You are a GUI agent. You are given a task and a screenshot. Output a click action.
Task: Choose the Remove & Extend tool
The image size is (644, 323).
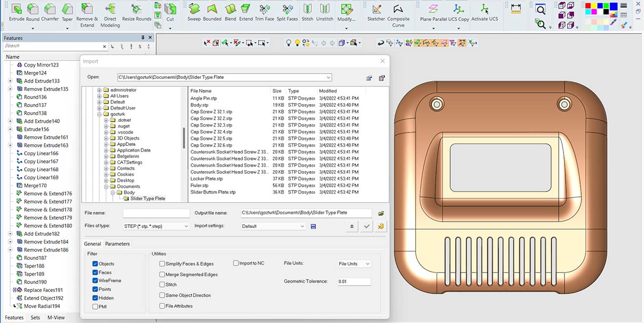87,15
